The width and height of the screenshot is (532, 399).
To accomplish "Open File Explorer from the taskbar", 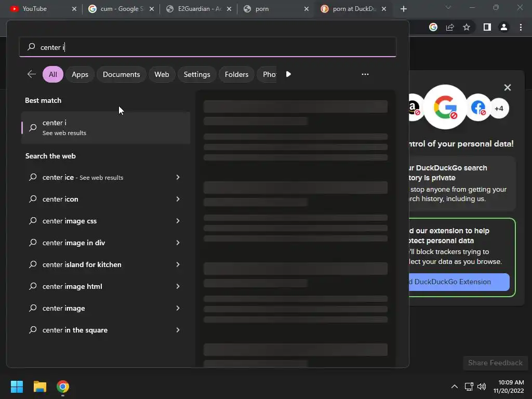I will tap(39, 387).
